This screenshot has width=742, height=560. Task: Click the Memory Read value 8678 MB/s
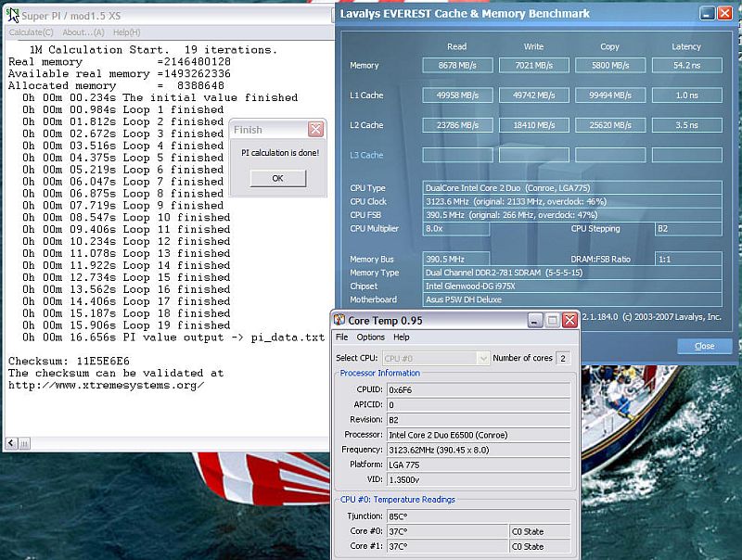457,65
